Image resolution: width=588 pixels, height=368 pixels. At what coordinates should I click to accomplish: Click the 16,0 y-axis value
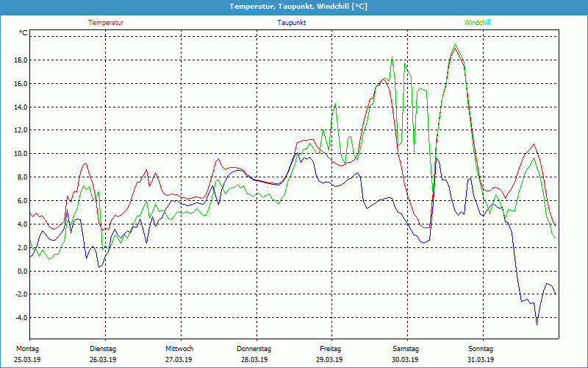point(21,84)
